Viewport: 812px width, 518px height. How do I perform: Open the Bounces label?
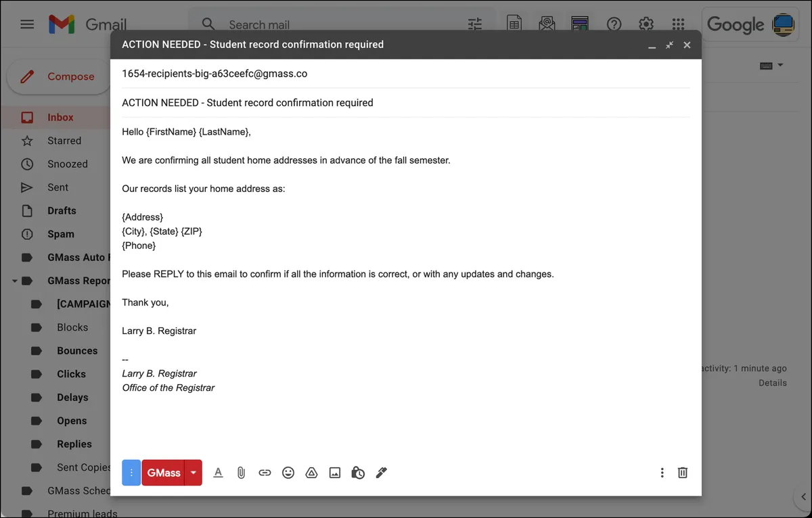pos(77,350)
